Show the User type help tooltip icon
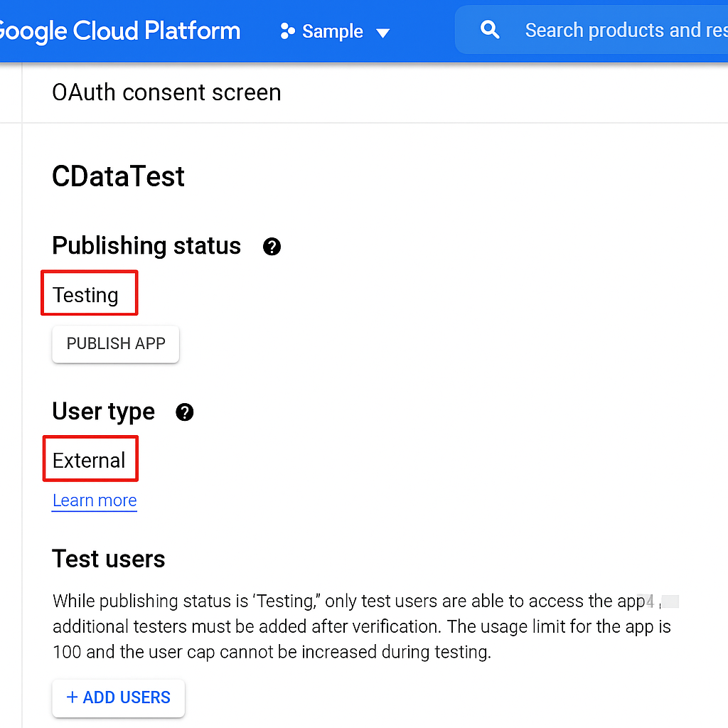 185,412
